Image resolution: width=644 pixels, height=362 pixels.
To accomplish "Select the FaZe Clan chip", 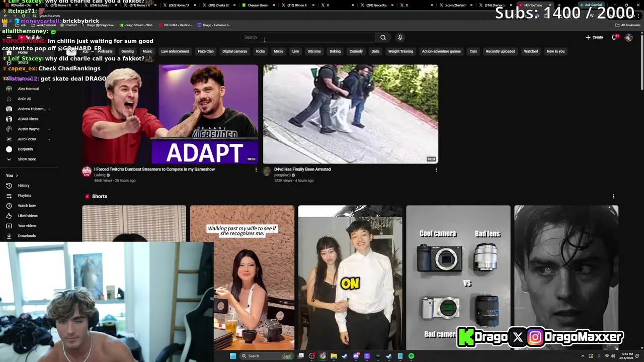I will point(205,51).
